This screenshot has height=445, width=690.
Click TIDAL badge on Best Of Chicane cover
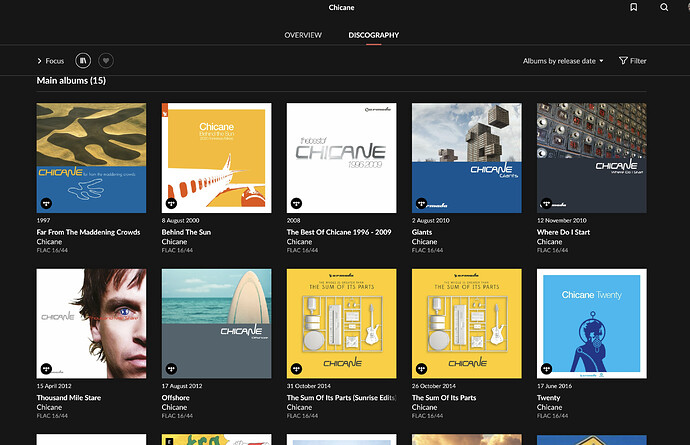point(297,203)
